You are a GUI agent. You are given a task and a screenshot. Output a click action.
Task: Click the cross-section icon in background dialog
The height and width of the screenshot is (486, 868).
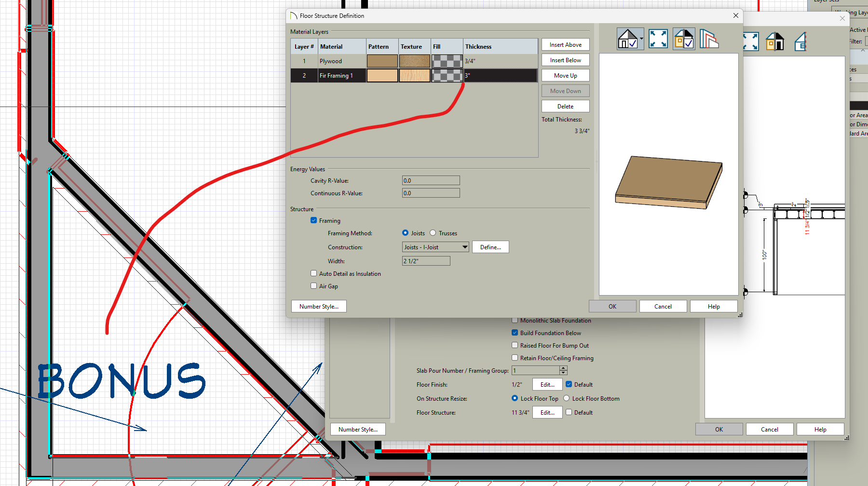(800, 42)
